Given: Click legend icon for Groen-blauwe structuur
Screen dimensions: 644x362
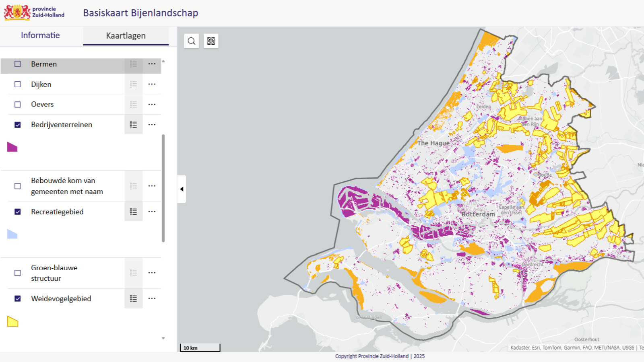Looking at the screenshot, I should pyautogui.click(x=134, y=273).
